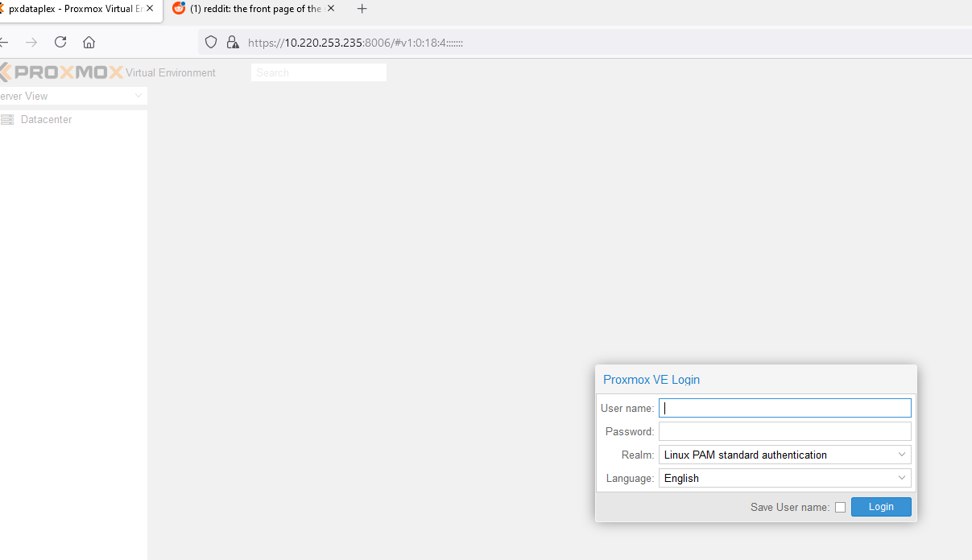This screenshot has height=560, width=972.
Task: Click the browser back arrow icon
Action: (x=3, y=42)
